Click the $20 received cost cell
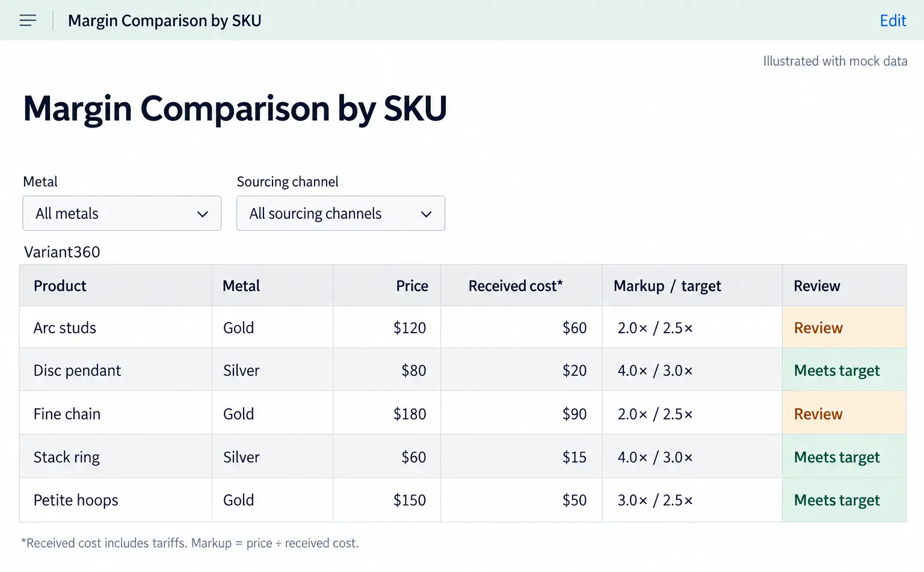The width and height of the screenshot is (924, 572). [522, 370]
